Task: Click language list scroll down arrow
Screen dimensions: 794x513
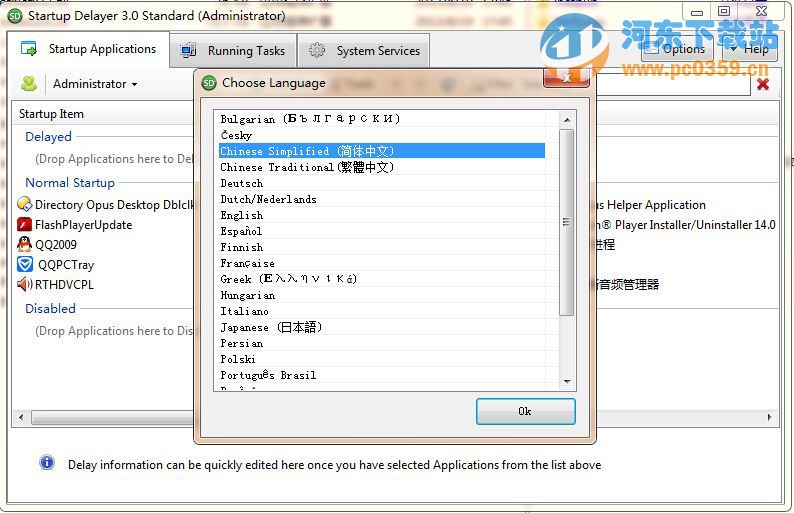Action: pos(567,381)
